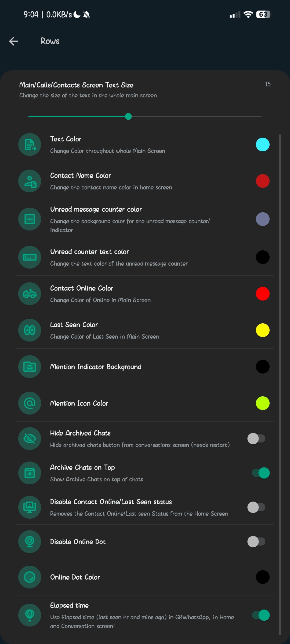This screenshot has height=644, width=290.
Task: Tap the Unread message counter color icon
Action: (30, 219)
